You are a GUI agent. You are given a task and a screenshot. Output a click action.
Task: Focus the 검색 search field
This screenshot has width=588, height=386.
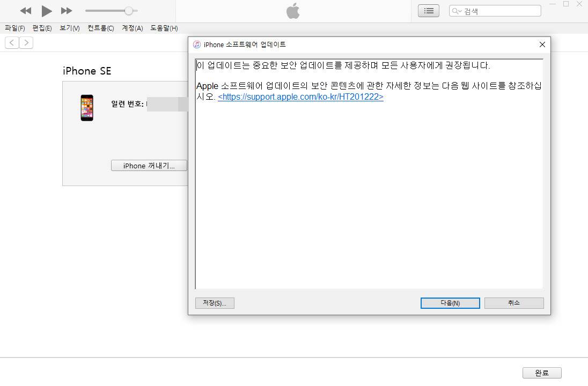click(495, 11)
